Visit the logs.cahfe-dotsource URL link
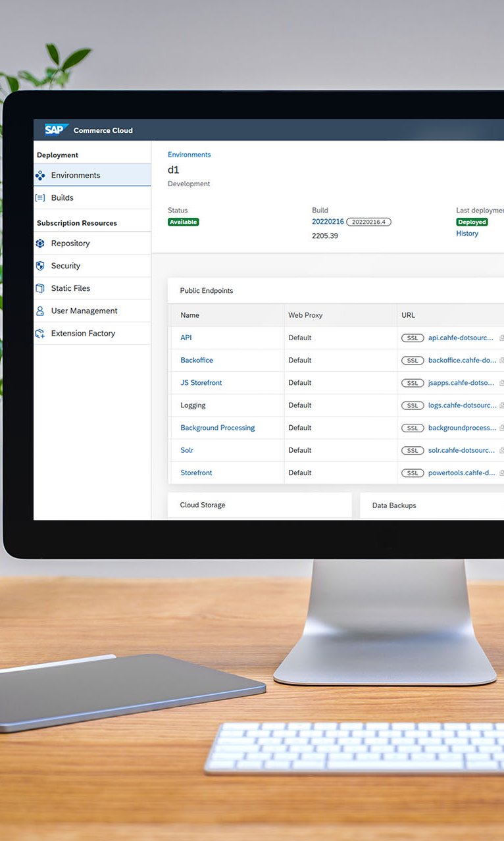This screenshot has width=504, height=841. pos(461,405)
